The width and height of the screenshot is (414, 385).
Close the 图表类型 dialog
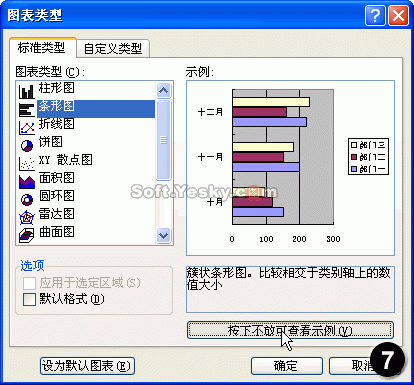click(x=398, y=15)
